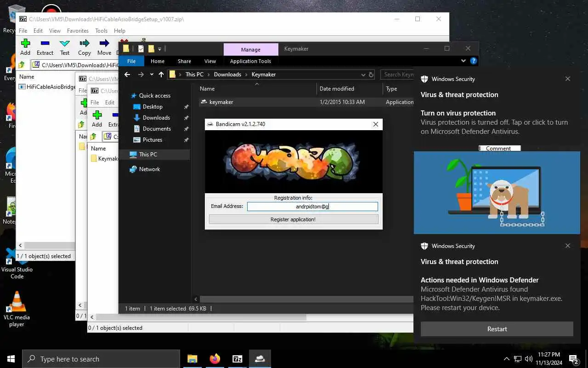The width and height of the screenshot is (588, 368).
Task: Open Customize Quick Access Toolbar dropdown
Action: click(159, 49)
